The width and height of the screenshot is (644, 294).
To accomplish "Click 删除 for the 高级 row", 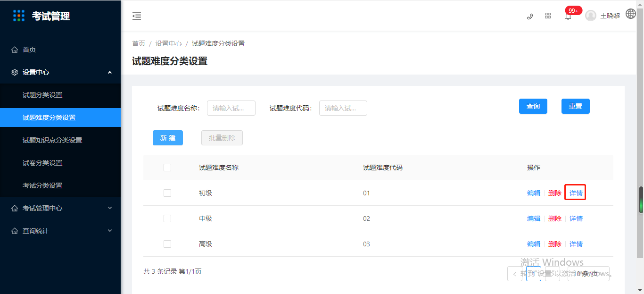I will point(555,244).
